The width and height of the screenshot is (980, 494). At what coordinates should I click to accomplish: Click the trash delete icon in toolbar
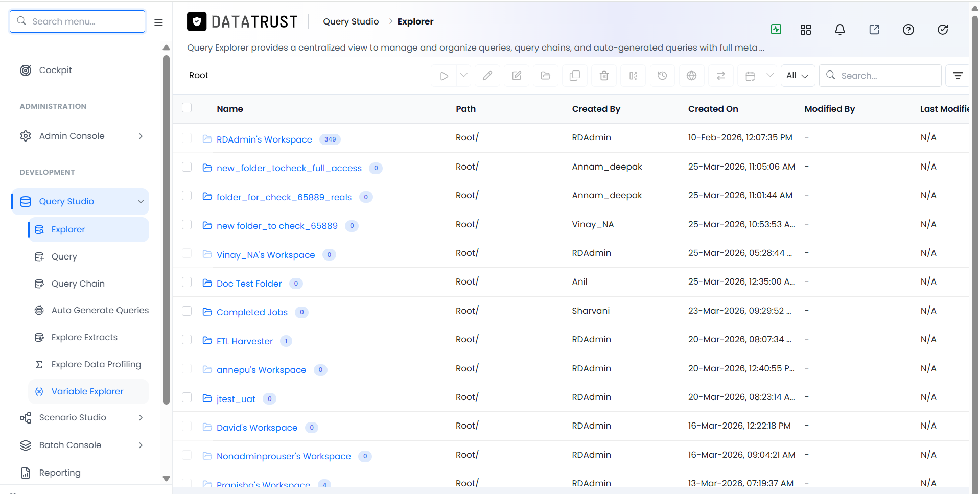604,76
